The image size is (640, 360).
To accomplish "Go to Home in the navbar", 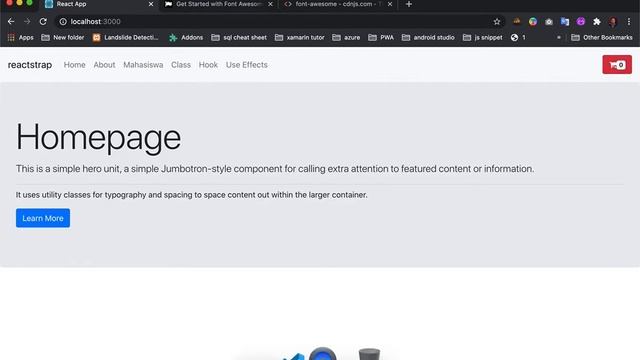I will (x=74, y=65).
